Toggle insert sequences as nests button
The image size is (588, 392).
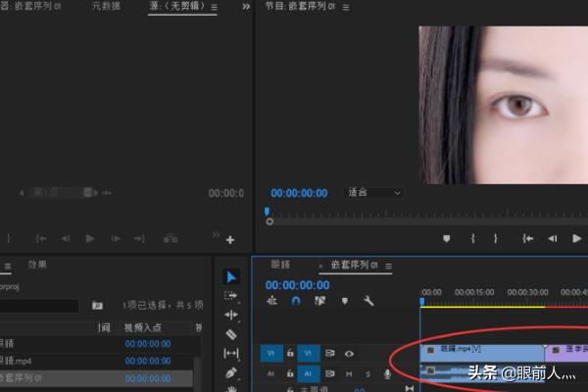[x=271, y=301]
